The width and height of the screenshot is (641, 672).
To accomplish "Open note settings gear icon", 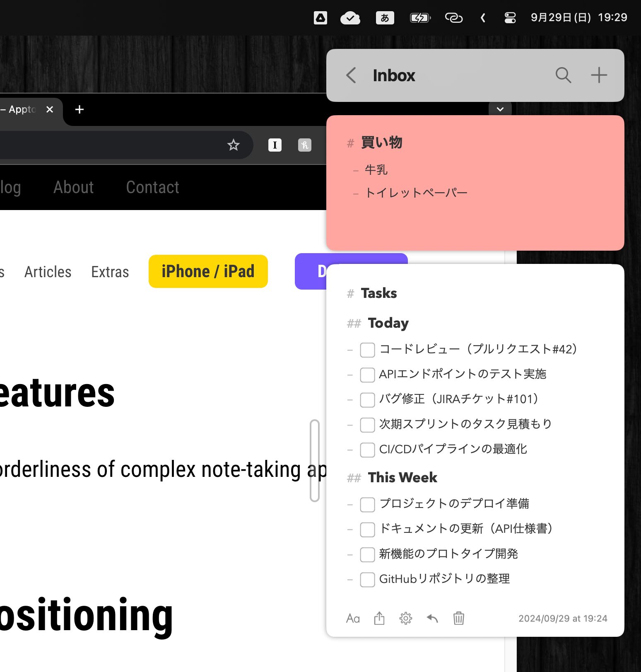I will tap(406, 619).
